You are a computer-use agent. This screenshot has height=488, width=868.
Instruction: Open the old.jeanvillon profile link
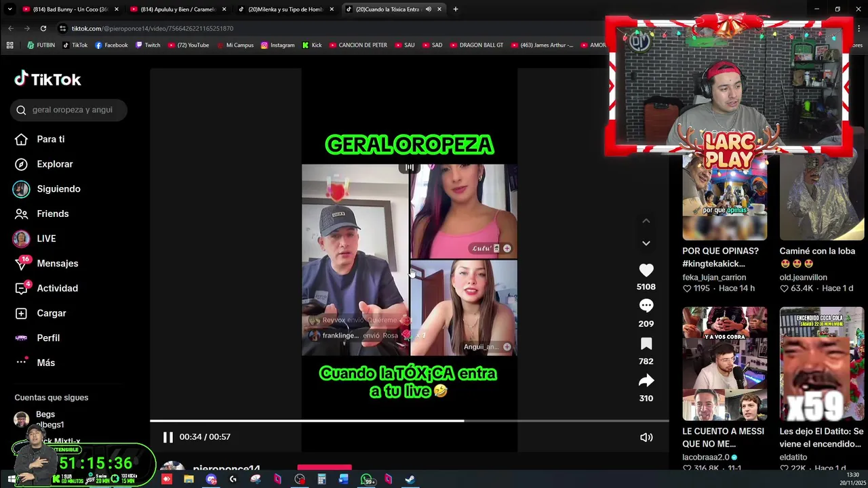pos(803,277)
